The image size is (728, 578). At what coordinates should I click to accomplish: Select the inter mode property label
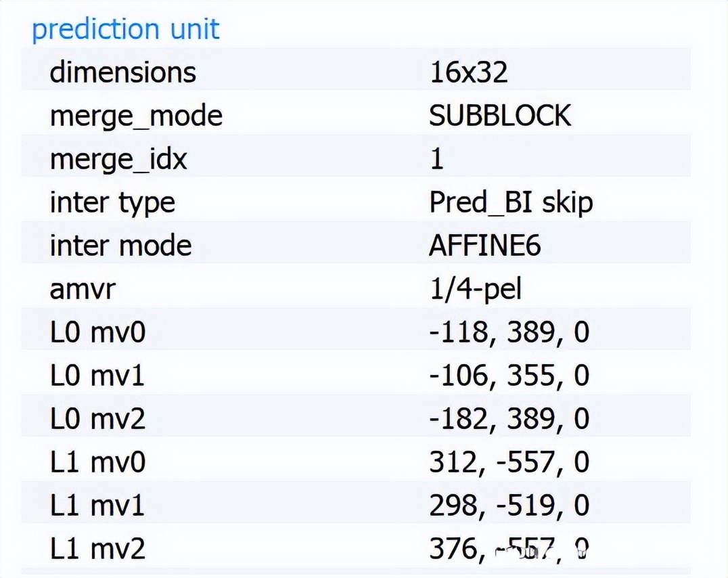pyautogui.click(x=120, y=246)
